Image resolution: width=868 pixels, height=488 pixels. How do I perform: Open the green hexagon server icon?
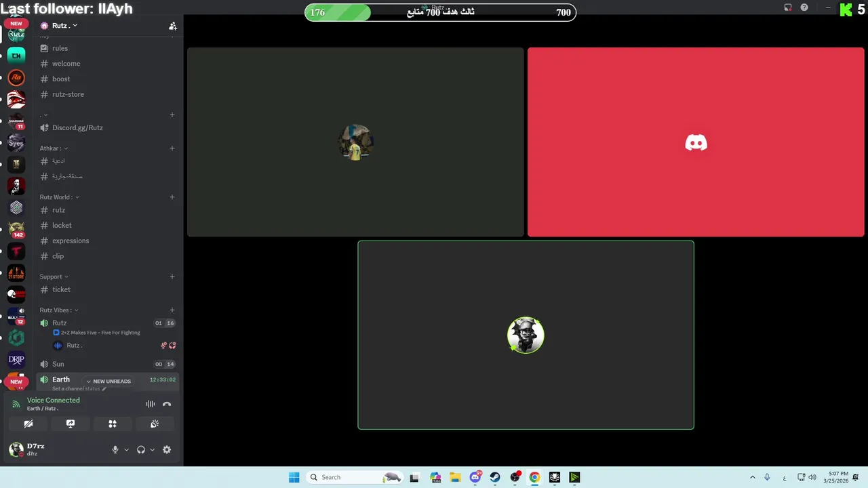tap(16, 338)
